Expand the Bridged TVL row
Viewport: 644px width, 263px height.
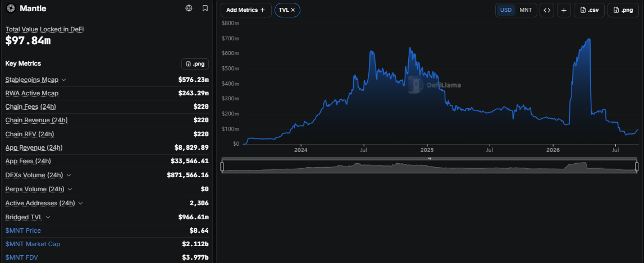48,217
